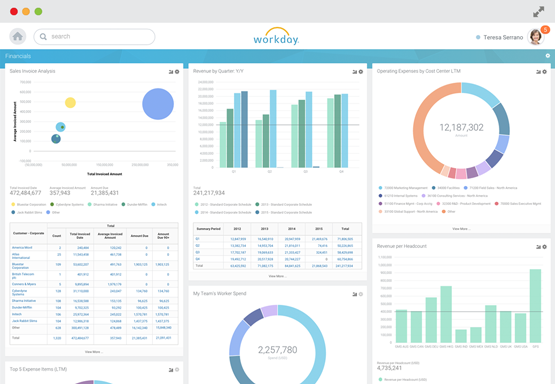
Task: Click the Q4 row link in Summary Period
Action: 198,259
